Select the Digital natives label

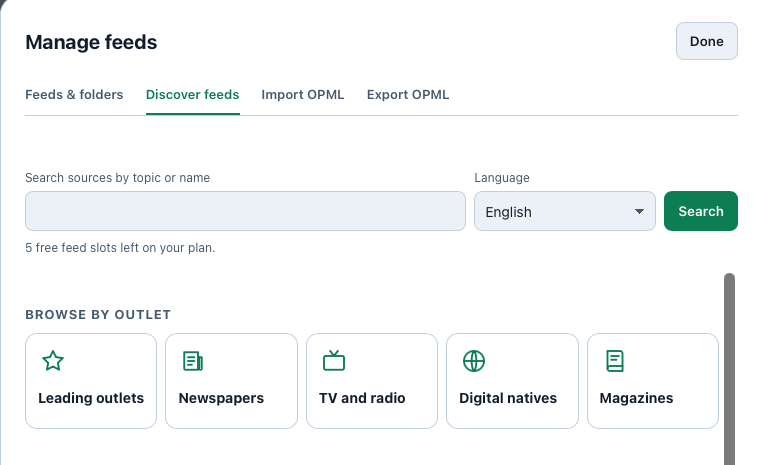[x=508, y=398]
